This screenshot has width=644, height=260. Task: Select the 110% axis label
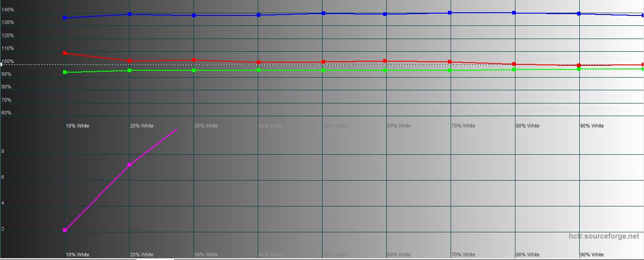8,48
